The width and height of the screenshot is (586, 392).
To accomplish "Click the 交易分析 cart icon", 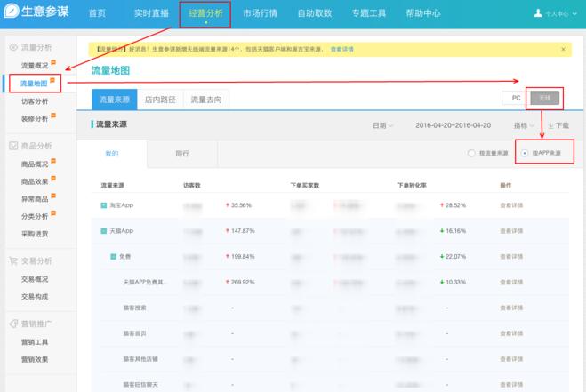I will tap(13, 260).
